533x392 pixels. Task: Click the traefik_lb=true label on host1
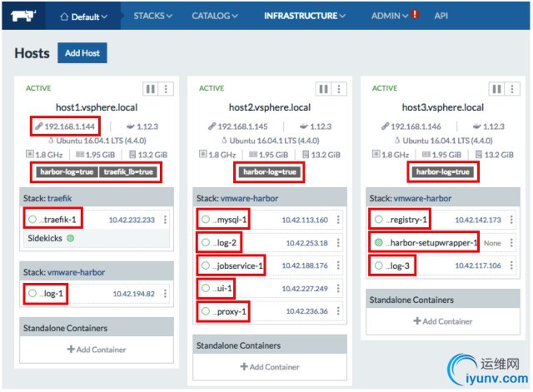(x=128, y=172)
